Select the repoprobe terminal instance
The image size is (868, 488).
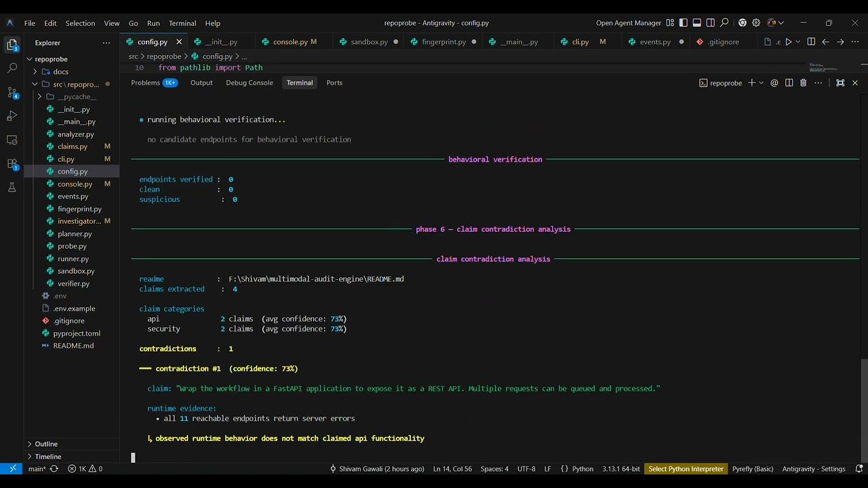720,83
